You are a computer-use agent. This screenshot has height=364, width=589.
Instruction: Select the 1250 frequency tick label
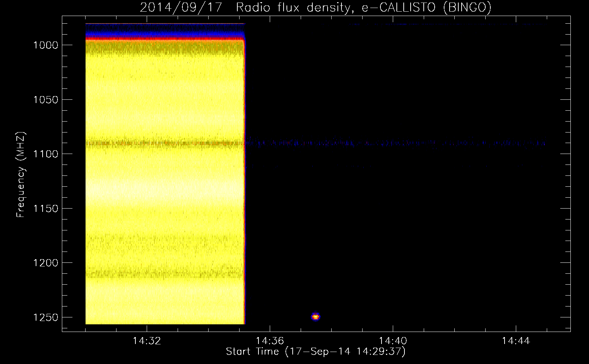(46, 317)
